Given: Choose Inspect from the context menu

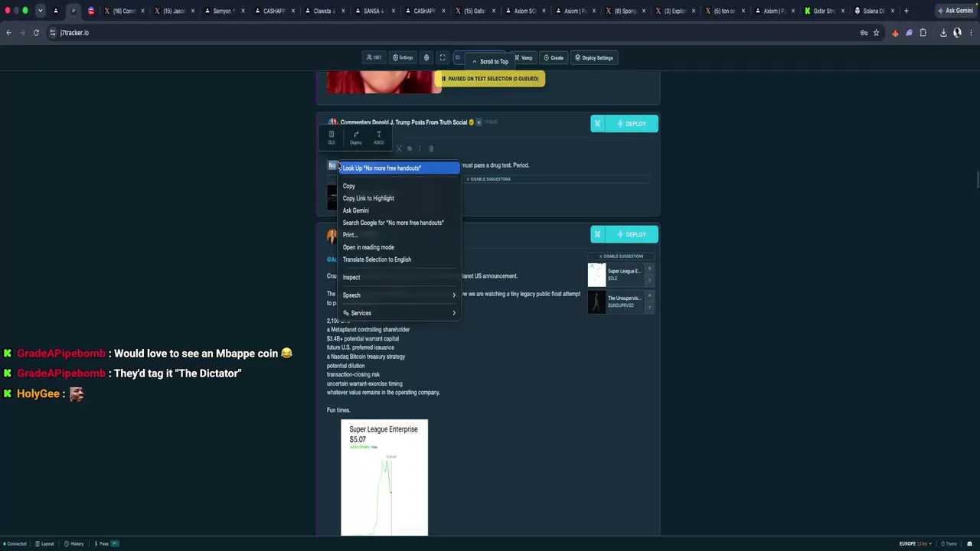Looking at the screenshot, I should tap(399, 277).
